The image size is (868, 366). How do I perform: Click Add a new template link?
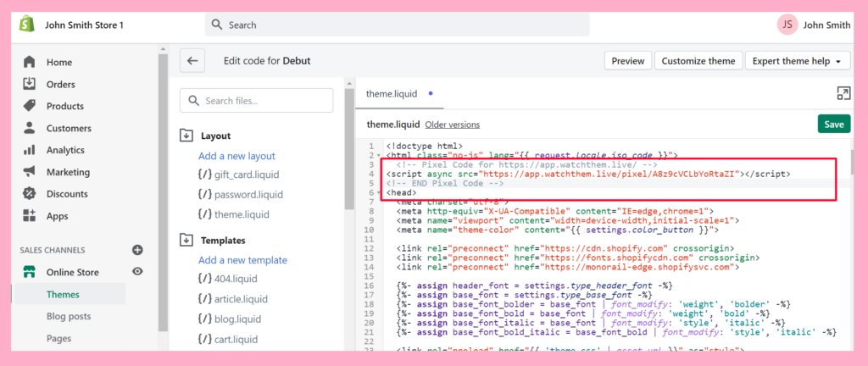click(x=243, y=260)
